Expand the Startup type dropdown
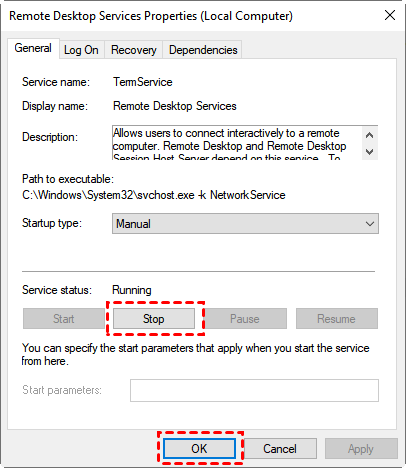 pos(245,224)
